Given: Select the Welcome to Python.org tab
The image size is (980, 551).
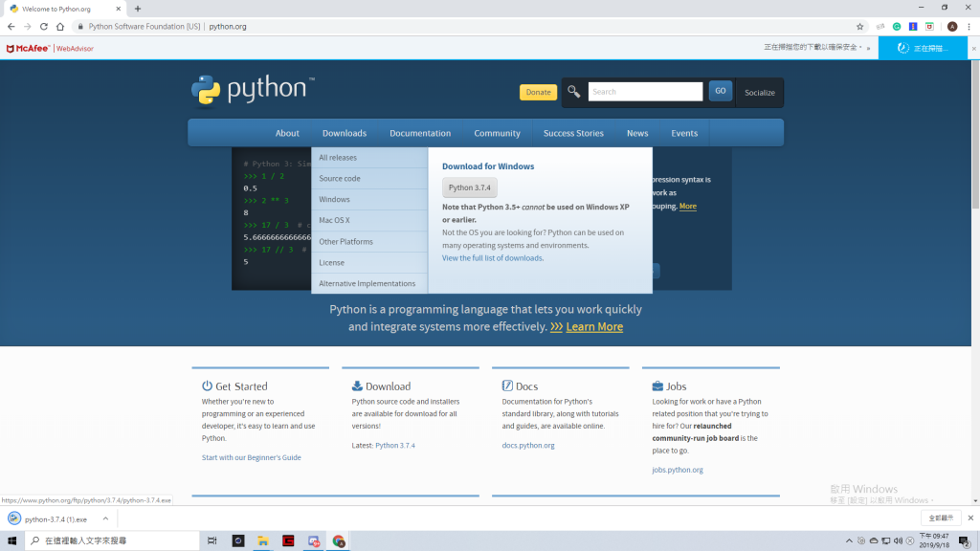Looking at the screenshot, I should click(x=64, y=9).
